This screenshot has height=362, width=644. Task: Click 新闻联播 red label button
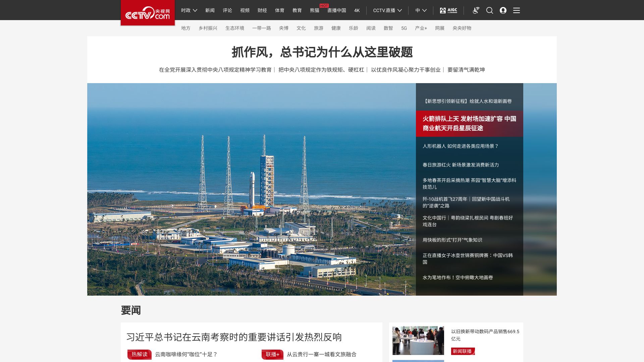[463, 351]
